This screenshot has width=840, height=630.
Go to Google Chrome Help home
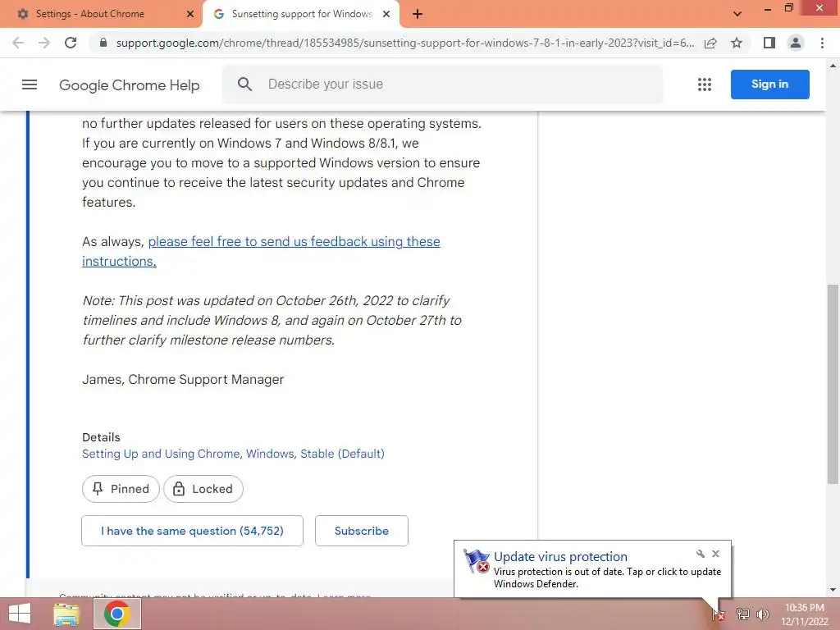pos(129,84)
